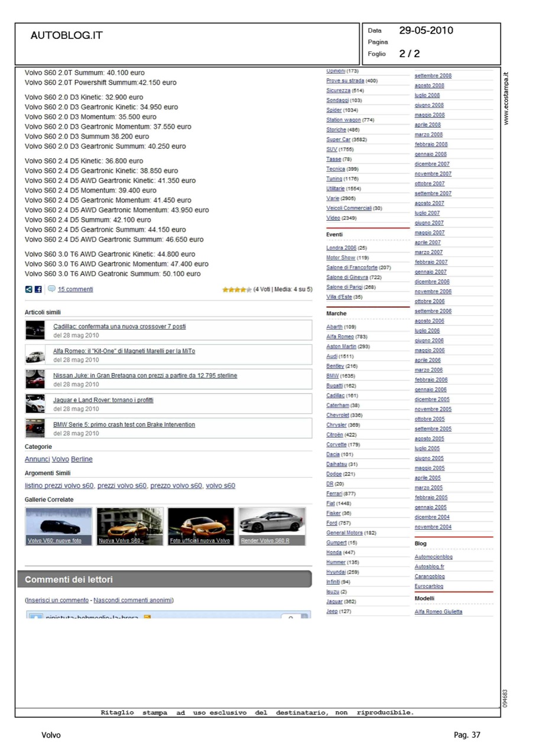
Task: Visit the Eurocarblog link under Blog
Action: tap(428, 586)
